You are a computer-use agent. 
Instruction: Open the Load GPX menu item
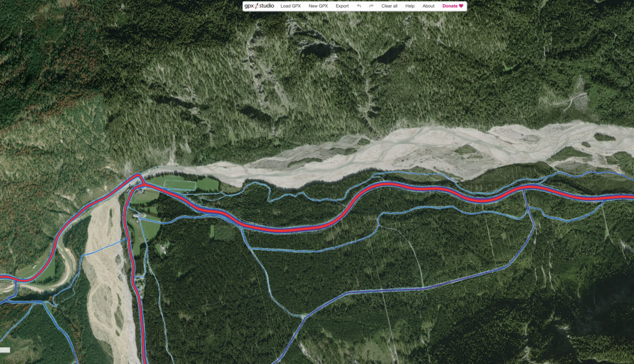[x=290, y=6]
